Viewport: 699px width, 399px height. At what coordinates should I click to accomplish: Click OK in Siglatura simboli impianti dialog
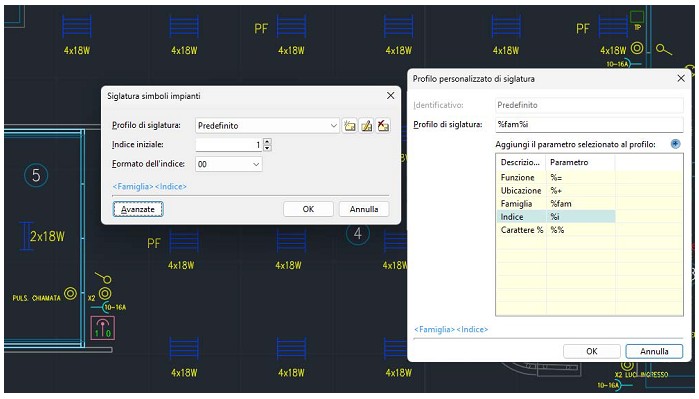coord(308,209)
